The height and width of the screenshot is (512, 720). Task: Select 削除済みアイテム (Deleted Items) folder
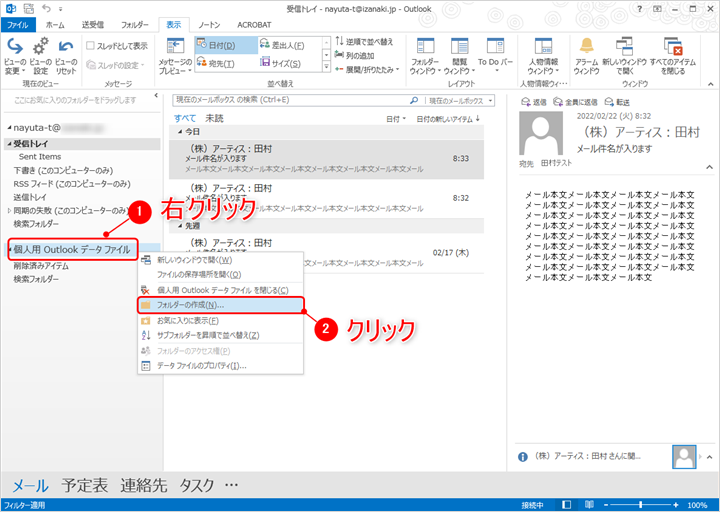coord(41,266)
